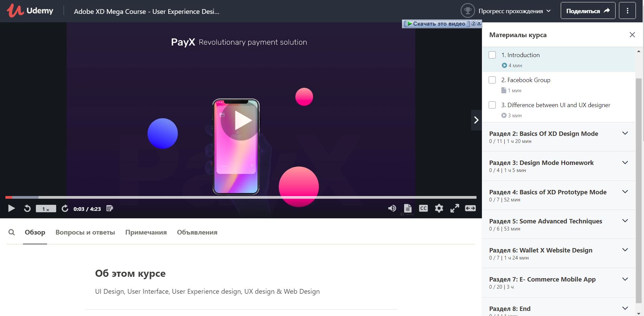Click the Поделиться share button
Screen dimensions: 644x316
(588, 11)
